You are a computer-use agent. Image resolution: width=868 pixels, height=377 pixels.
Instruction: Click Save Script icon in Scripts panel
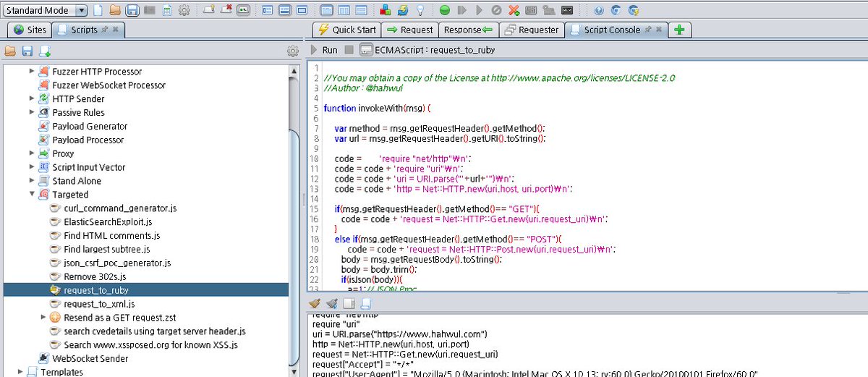(27, 51)
